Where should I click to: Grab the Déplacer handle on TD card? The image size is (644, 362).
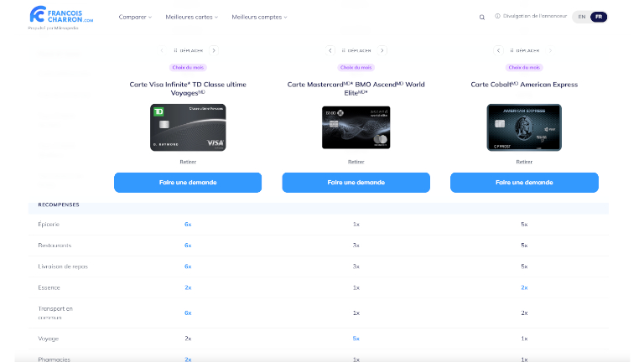tap(188, 50)
